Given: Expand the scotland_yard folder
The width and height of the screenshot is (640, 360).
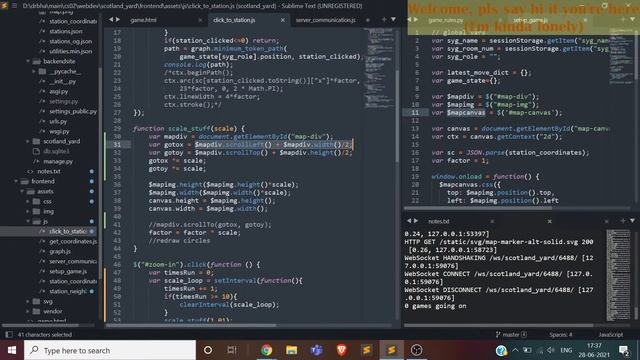Looking at the screenshot, I should click(28, 141).
